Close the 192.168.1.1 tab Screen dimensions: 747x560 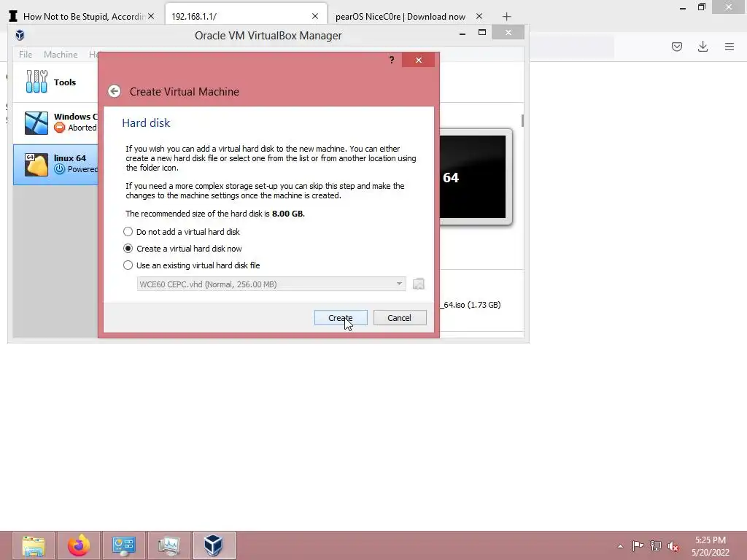point(315,16)
